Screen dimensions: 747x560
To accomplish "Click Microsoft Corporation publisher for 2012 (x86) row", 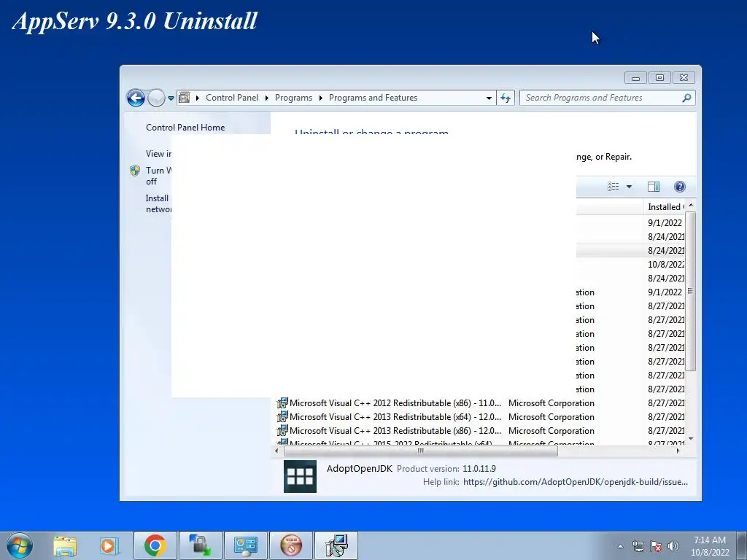I will [551, 402].
